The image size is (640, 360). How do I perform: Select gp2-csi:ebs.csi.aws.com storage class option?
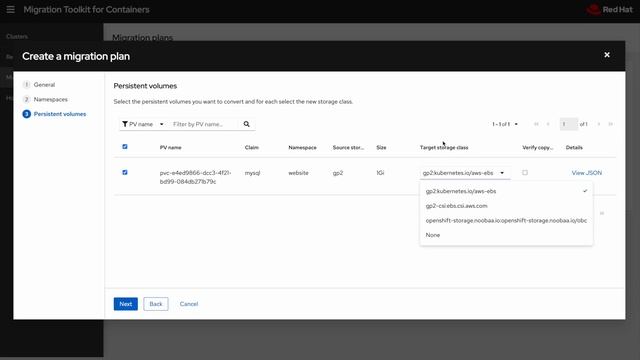click(x=506, y=206)
